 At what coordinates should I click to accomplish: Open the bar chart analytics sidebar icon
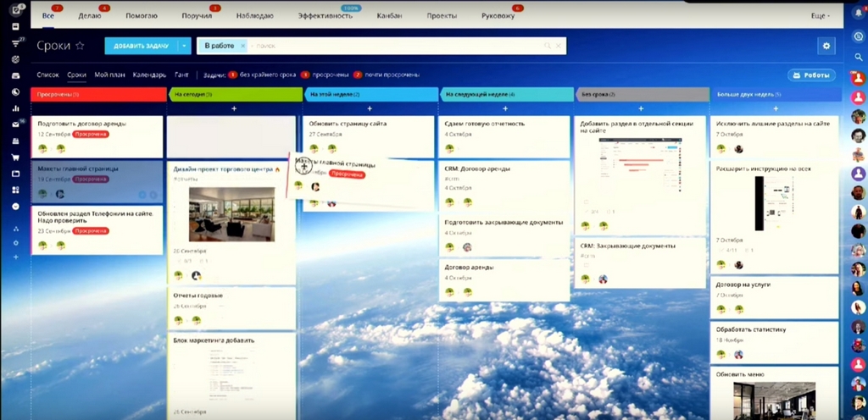pos(15,108)
